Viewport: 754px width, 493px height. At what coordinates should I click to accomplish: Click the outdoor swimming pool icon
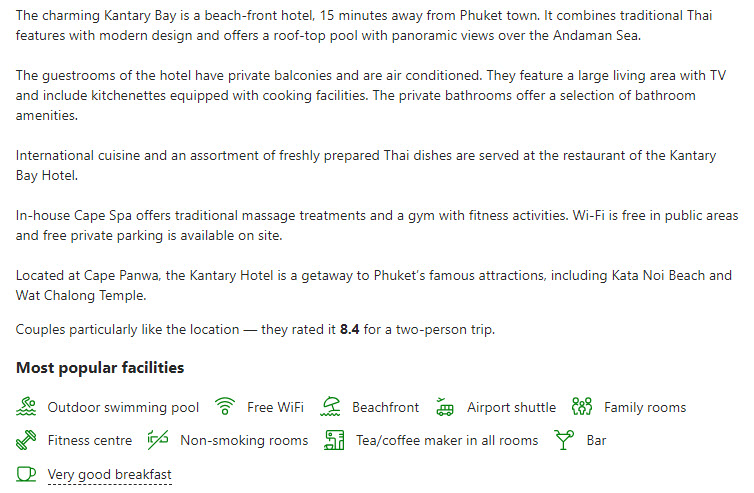coord(26,406)
